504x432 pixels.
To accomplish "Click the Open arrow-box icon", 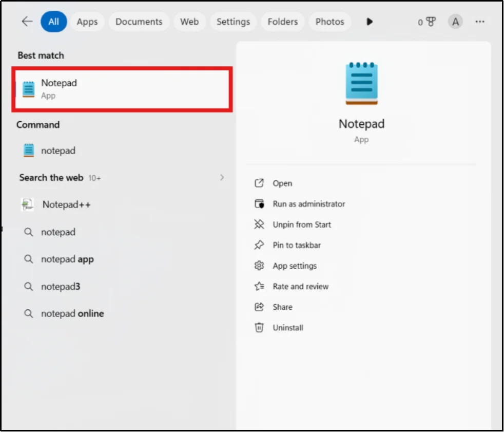I will pyautogui.click(x=259, y=183).
